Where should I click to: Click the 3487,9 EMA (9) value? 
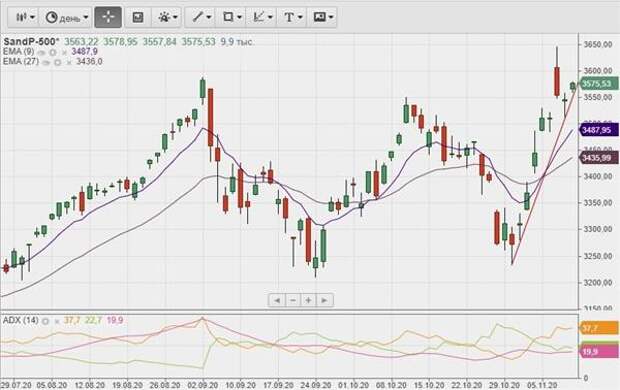(84, 52)
